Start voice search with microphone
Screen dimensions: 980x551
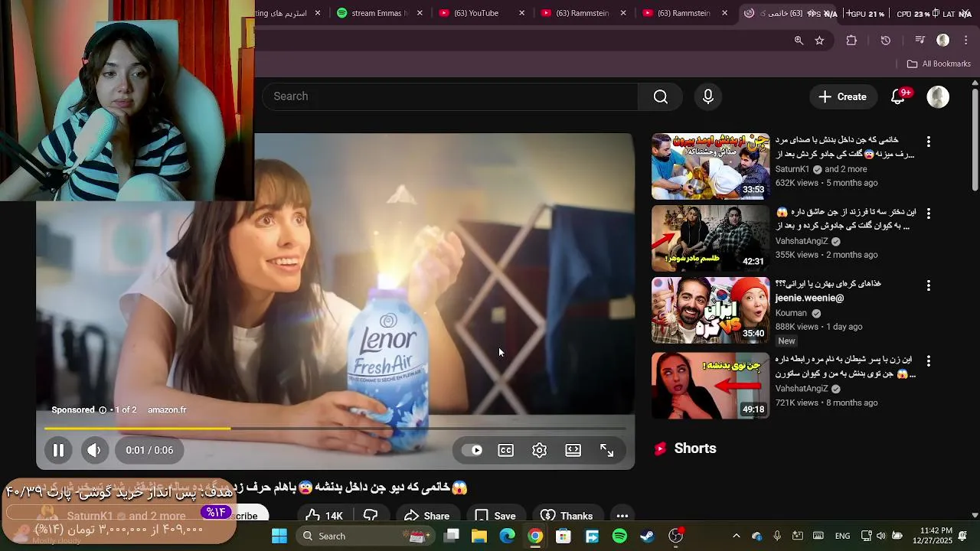click(x=708, y=96)
